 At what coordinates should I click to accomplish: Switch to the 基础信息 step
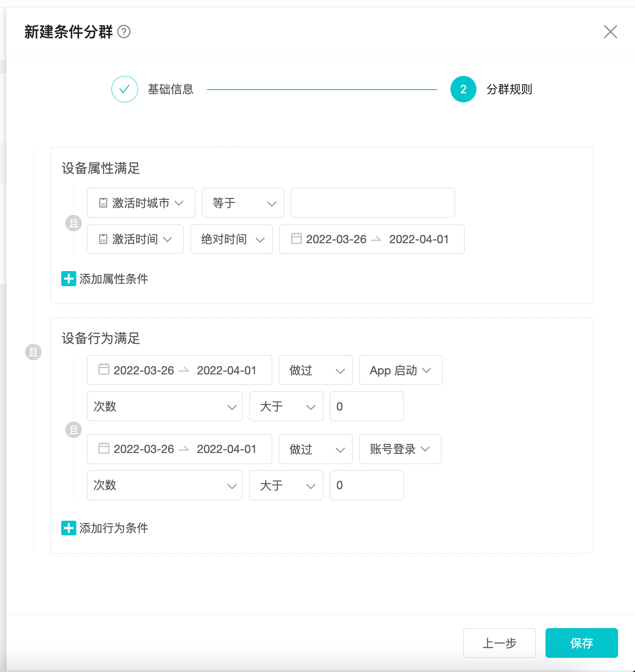pyautogui.click(x=170, y=89)
